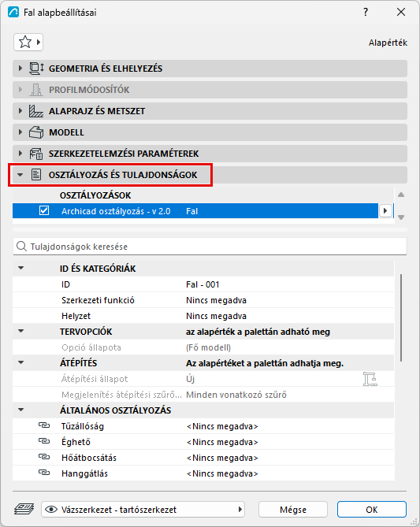Click the Modell panel icon
Viewport: 420px width, 527px height.
(x=36, y=132)
